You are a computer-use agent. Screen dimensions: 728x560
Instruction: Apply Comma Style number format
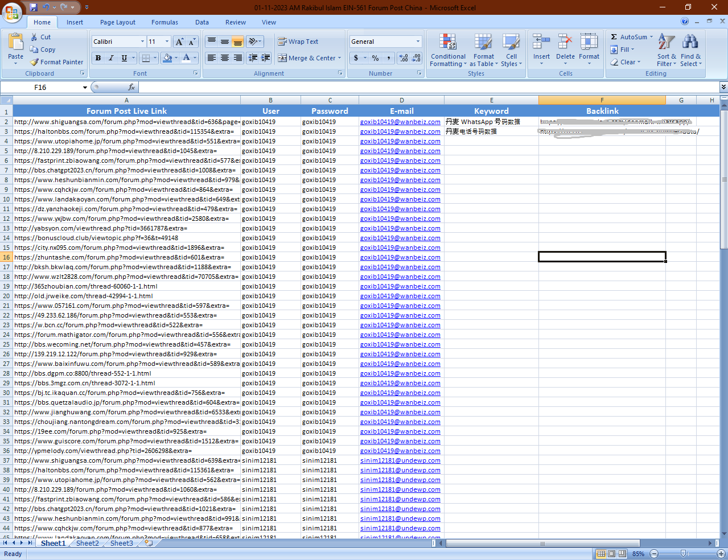click(388, 58)
